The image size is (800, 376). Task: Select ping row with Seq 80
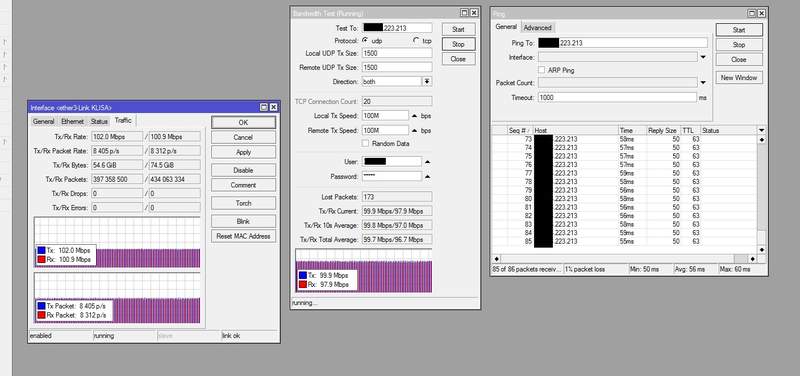pyautogui.click(x=625, y=198)
